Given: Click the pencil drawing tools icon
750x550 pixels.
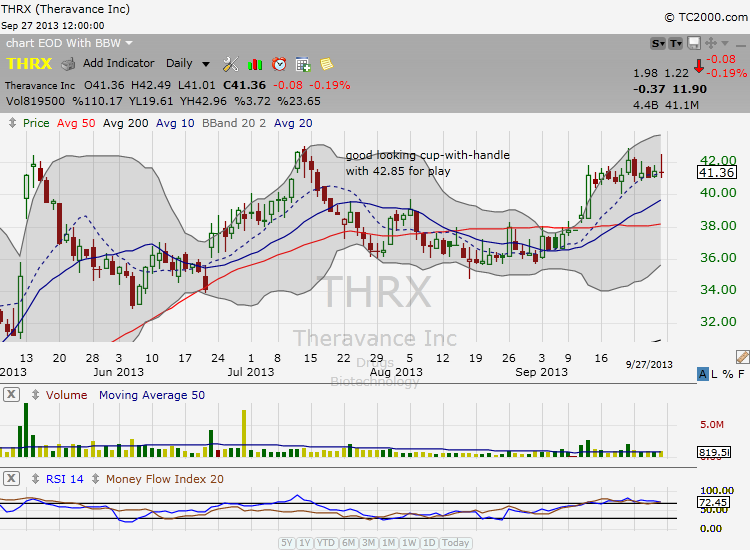Looking at the screenshot, I should pyautogui.click(x=742, y=356).
